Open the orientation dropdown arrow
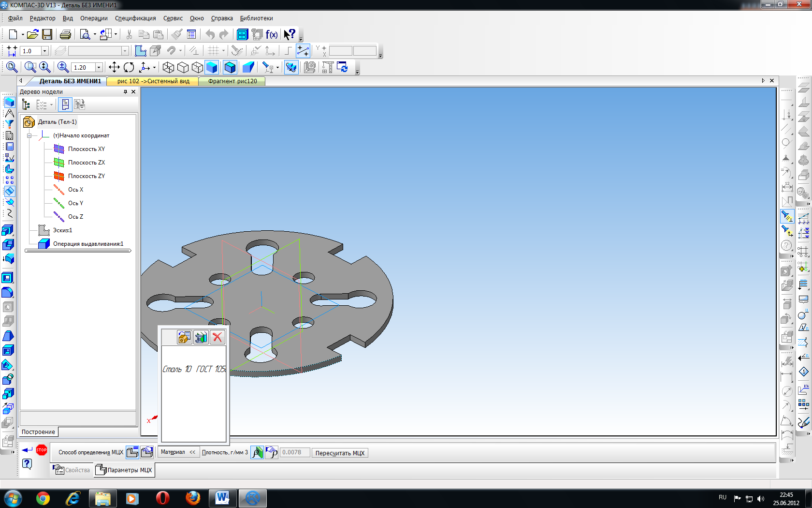This screenshot has height=508, width=812. [x=154, y=67]
